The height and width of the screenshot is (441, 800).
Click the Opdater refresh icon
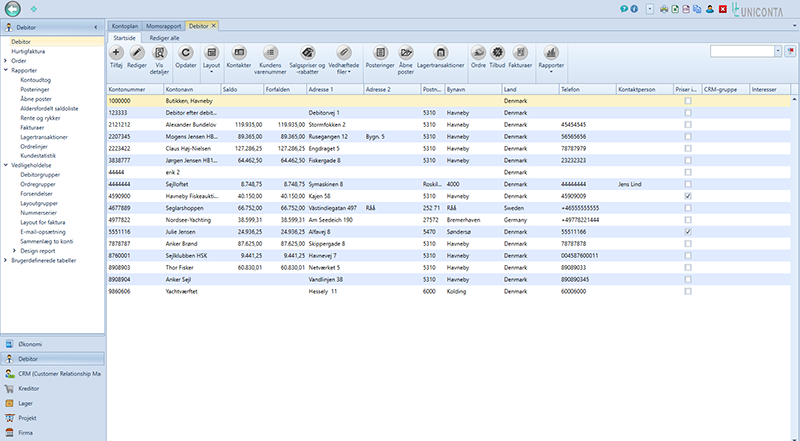click(186, 53)
